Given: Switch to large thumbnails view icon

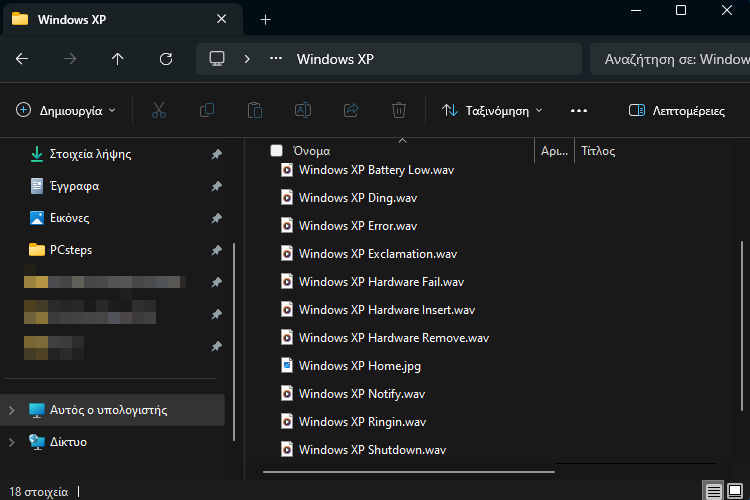Looking at the screenshot, I should (735, 491).
